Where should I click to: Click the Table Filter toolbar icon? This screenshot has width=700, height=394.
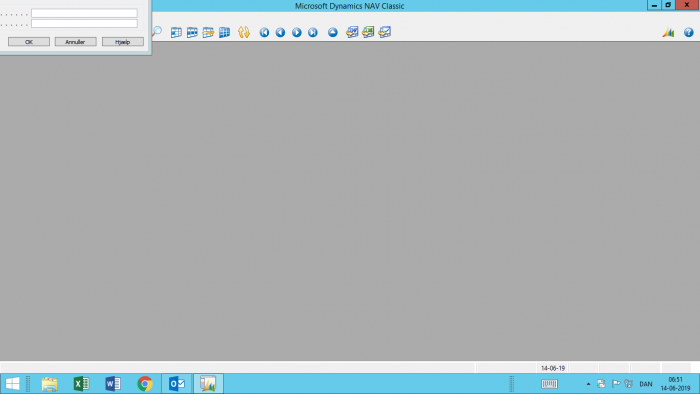point(192,32)
